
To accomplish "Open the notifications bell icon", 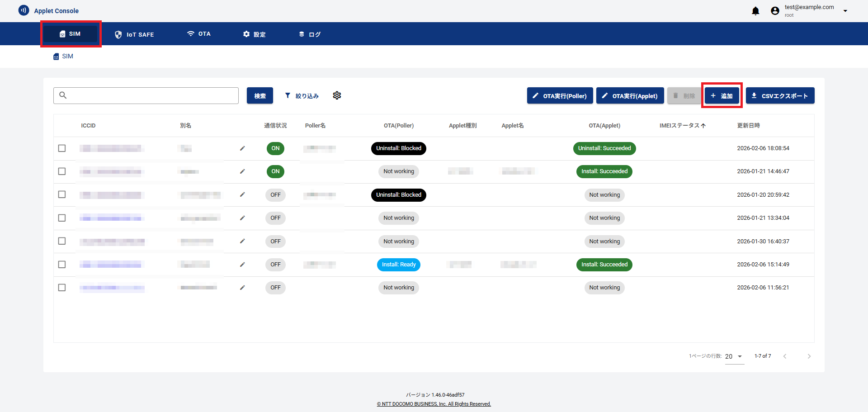I will coord(755,11).
